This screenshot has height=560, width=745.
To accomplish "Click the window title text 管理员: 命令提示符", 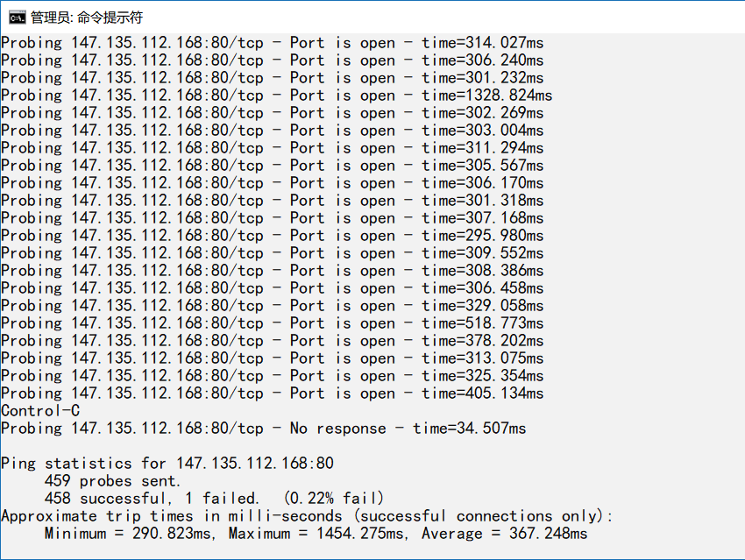I will (86, 17).
